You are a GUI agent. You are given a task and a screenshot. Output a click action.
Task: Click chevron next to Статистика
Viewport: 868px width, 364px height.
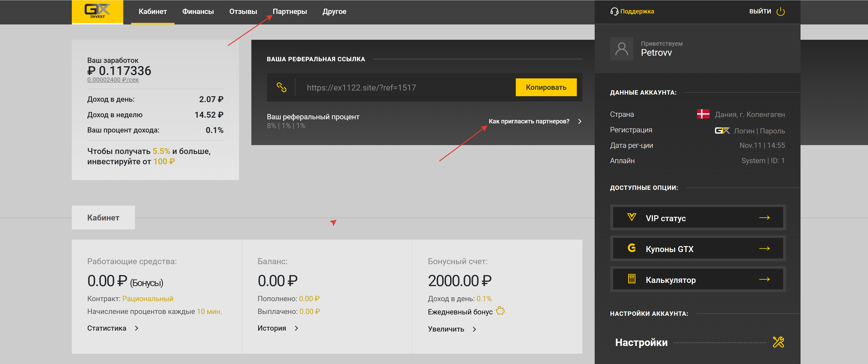click(137, 328)
